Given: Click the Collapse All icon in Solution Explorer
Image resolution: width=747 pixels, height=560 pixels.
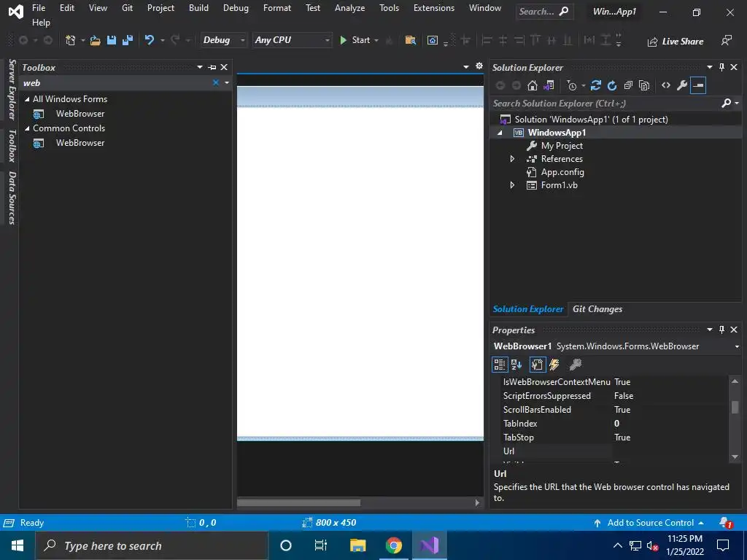Looking at the screenshot, I should 628,86.
